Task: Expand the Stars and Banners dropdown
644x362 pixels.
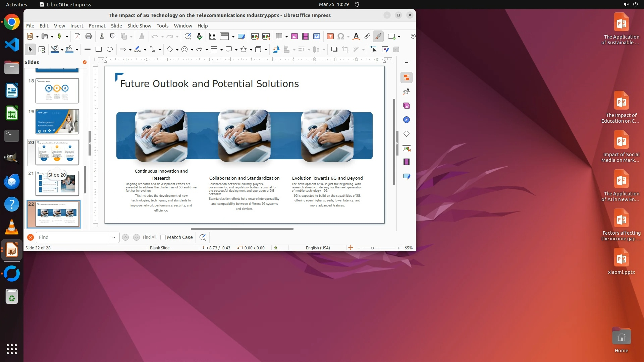Action: pyautogui.click(x=251, y=50)
